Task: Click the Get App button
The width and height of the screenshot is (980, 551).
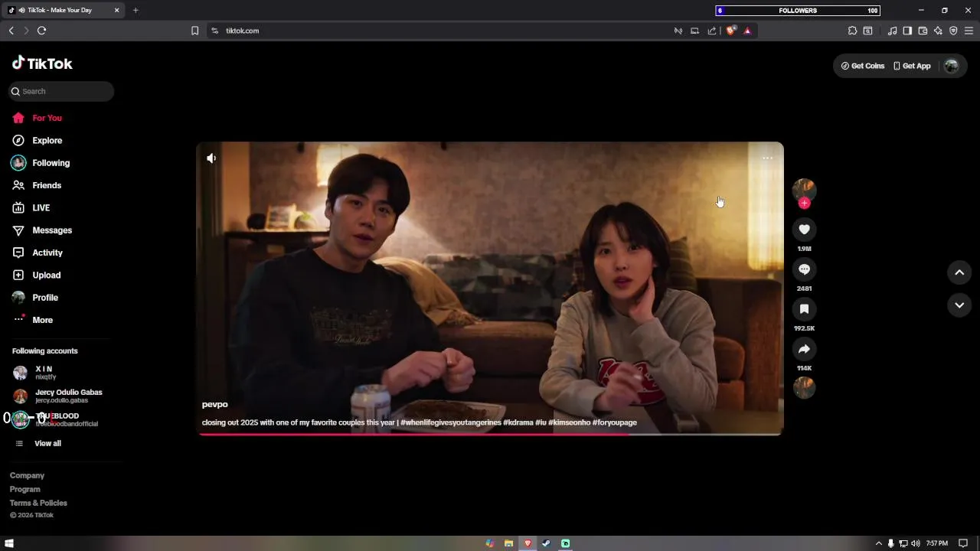Action: pos(912,66)
